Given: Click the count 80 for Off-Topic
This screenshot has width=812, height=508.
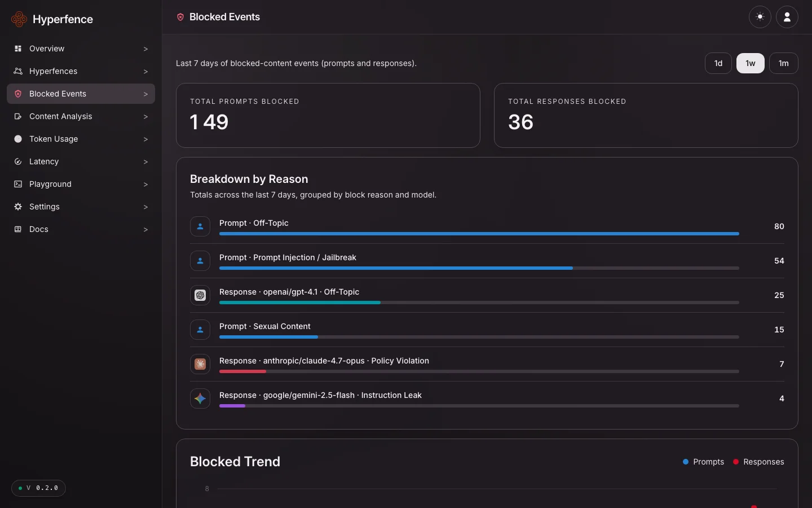Looking at the screenshot, I should tap(779, 226).
